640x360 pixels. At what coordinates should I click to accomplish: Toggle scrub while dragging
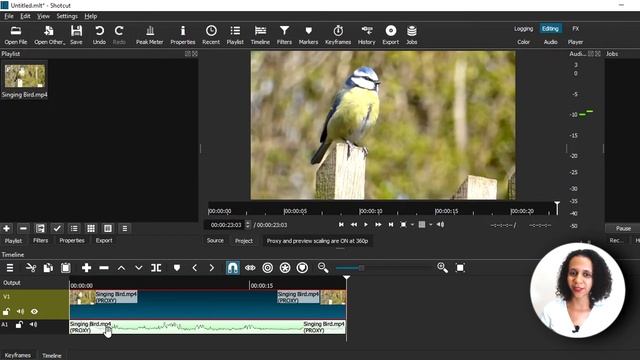point(250,268)
